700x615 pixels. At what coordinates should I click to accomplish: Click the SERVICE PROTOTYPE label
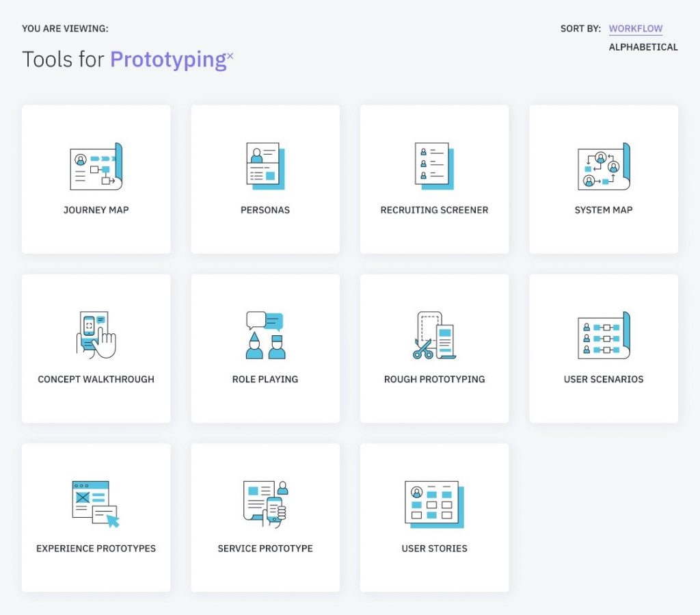coord(265,549)
